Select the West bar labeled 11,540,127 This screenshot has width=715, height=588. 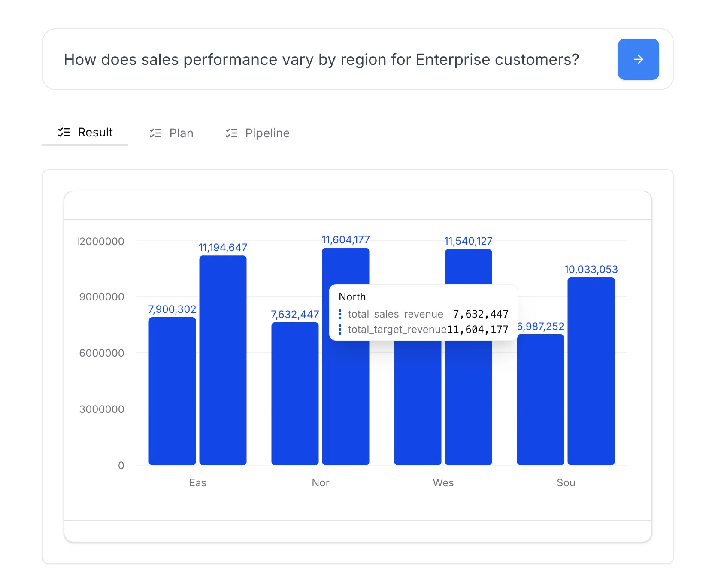(x=468, y=403)
